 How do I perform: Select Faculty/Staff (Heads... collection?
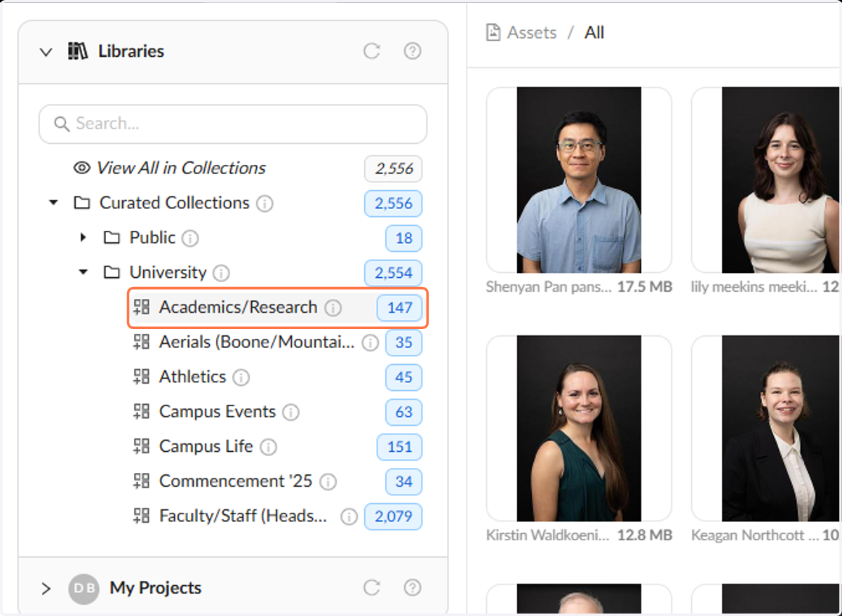point(243,516)
